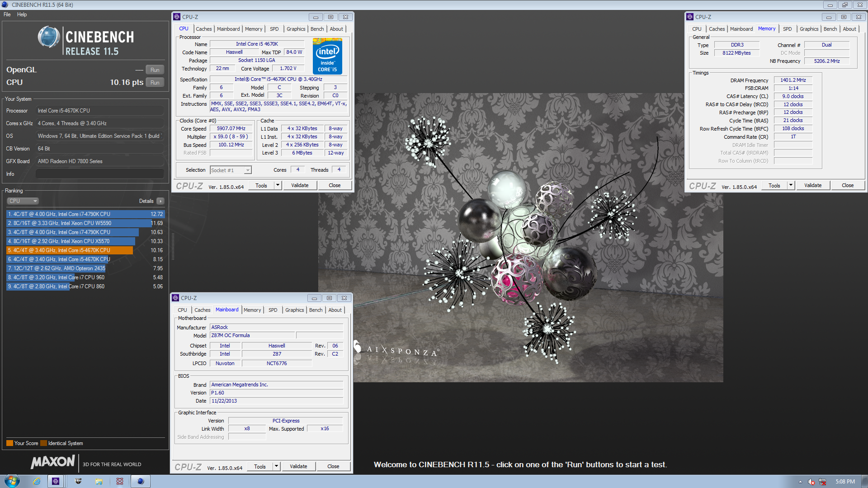
Task: Click the NB Frequency 5206.2 MHz value
Action: pos(827,61)
